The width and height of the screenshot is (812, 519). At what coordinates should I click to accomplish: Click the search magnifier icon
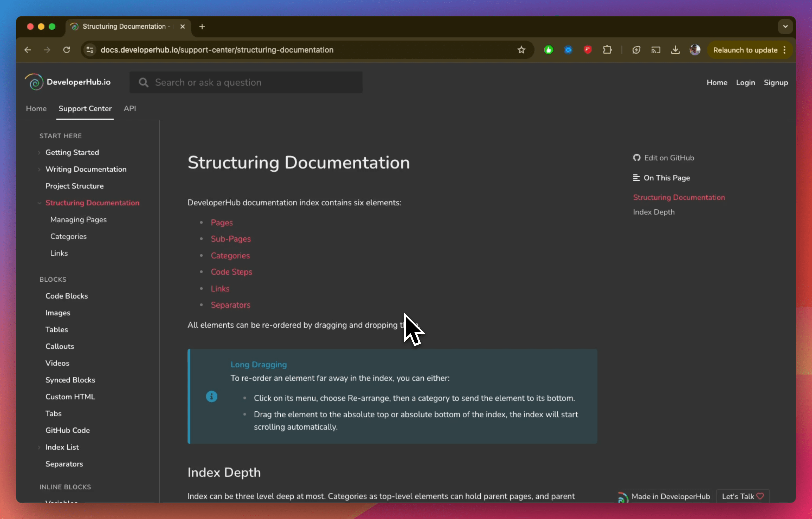click(144, 83)
